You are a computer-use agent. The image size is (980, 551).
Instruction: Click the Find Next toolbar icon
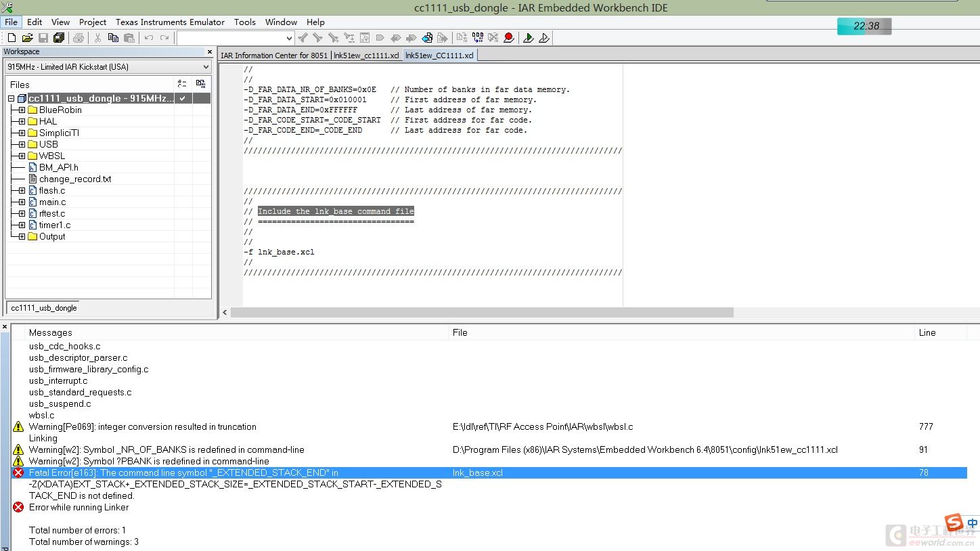(x=317, y=38)
